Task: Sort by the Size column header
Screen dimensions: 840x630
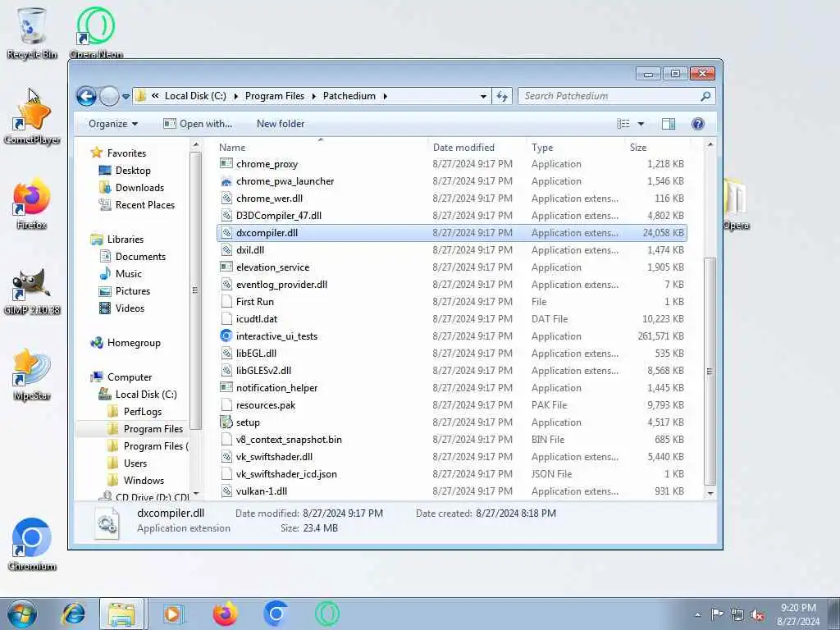Action: point(657,148)
